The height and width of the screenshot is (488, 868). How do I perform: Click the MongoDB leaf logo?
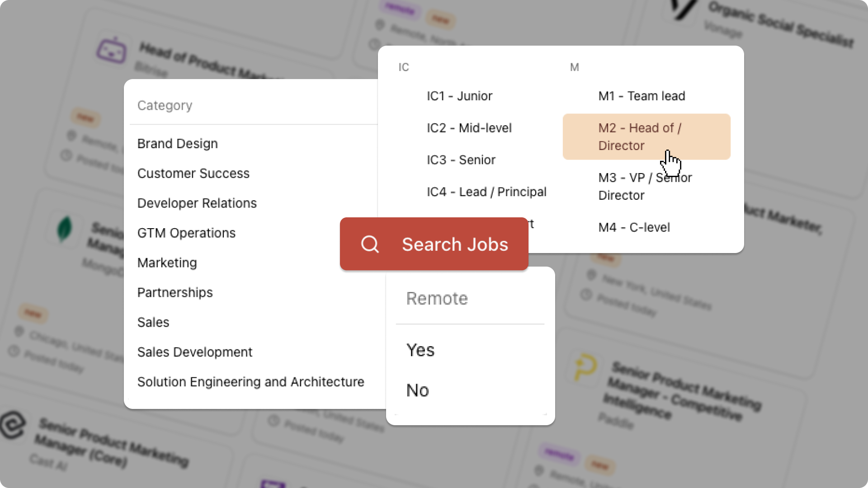(65, 230)
